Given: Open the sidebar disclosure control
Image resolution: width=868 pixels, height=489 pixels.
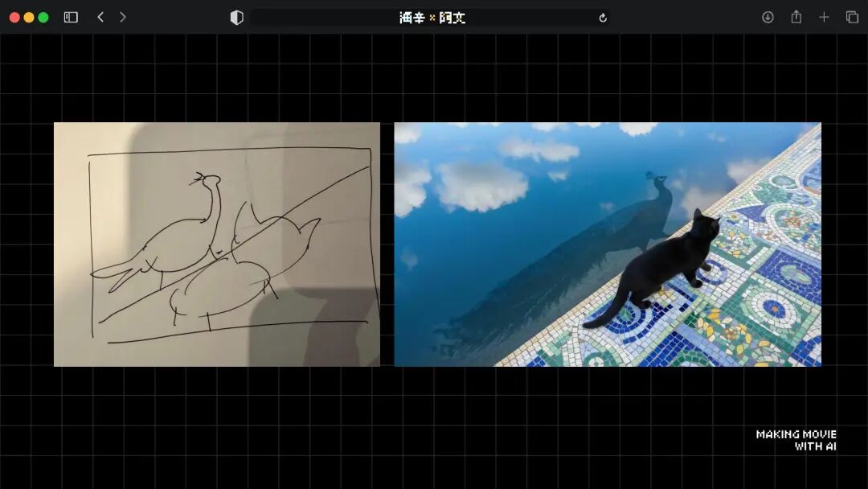Looking at the screenshot, I should [x=71, y=16].
